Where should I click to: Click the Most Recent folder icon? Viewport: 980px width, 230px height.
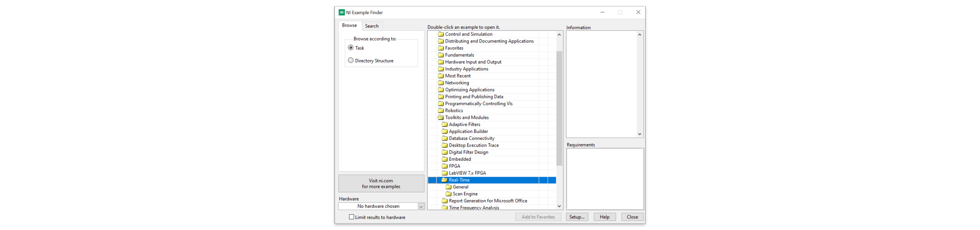tap(441, 76)
